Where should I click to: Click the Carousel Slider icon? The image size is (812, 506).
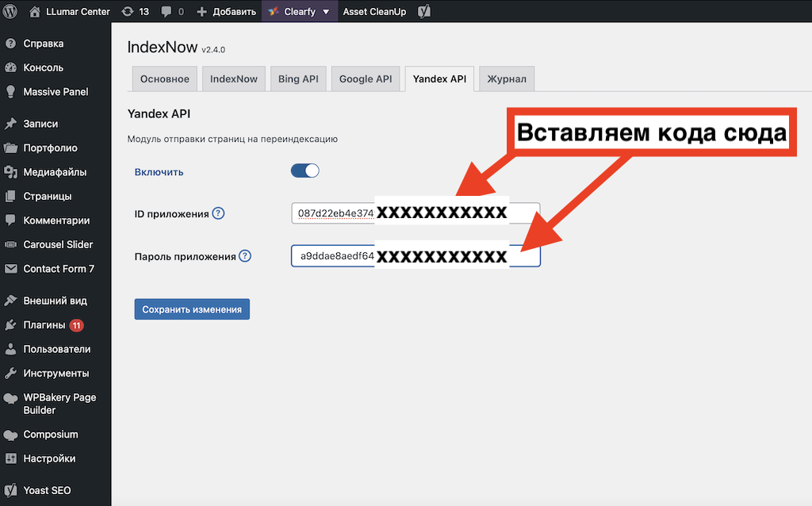pos(10,244)
